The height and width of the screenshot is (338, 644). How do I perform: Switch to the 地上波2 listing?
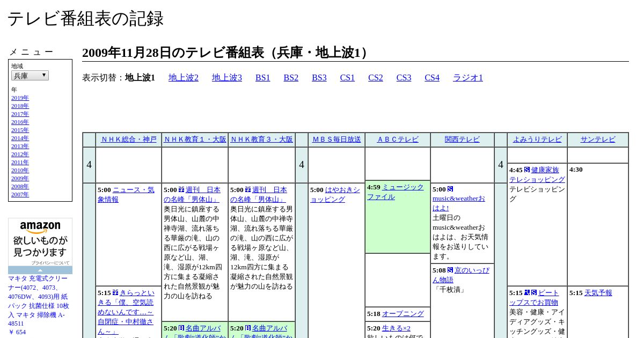184,78
